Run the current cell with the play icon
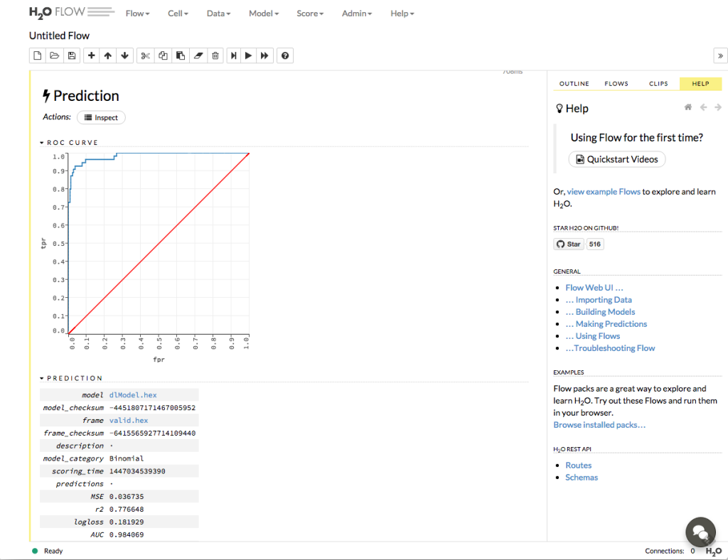Image resolution: width=728 pixels, height=560 pixels. pyautogui.click(x=248, y=55)
